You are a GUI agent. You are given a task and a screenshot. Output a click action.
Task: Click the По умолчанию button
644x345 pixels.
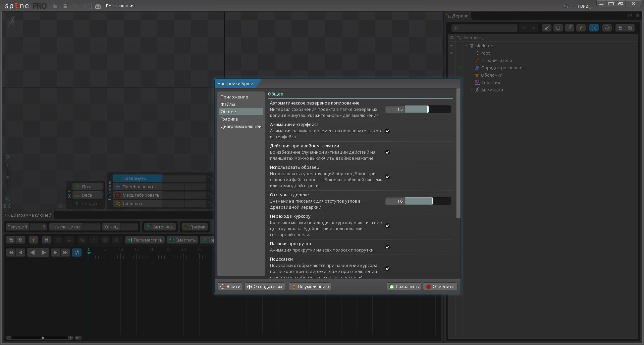[x=310, y=286]
